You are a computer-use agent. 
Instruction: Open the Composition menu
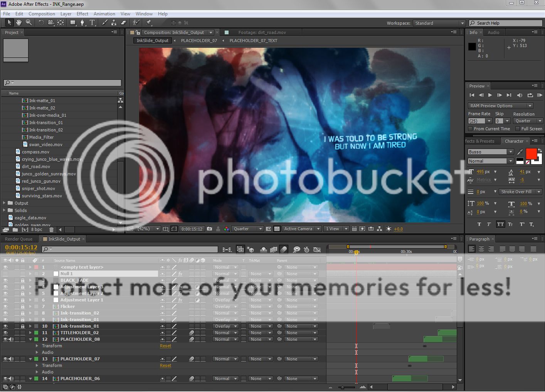(x=42, y=14)
